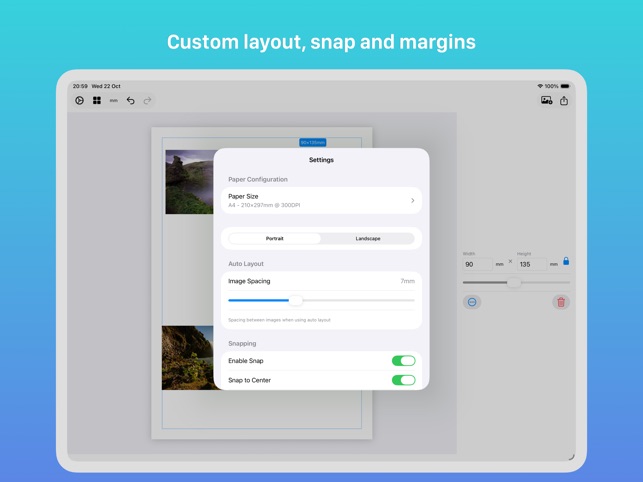The height and width of the screenshot is (482, 643).
Task: Click the Height input field
Action: (x=531, y=265)
